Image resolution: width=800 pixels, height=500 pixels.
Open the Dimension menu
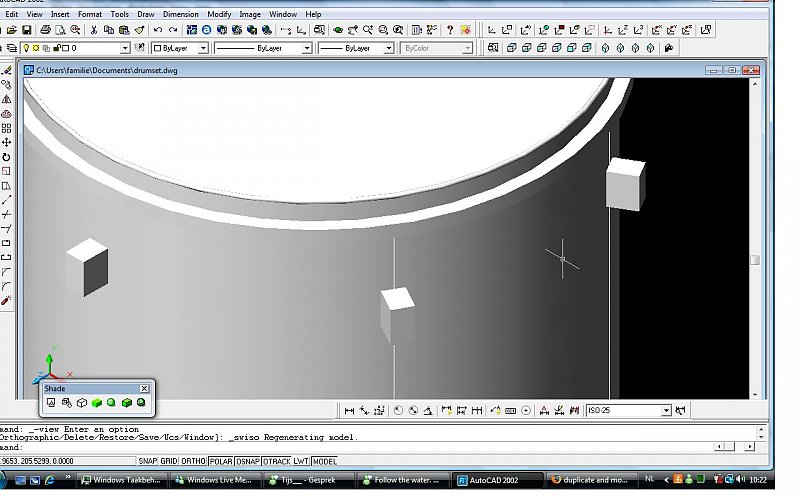(x=181, y=15)
